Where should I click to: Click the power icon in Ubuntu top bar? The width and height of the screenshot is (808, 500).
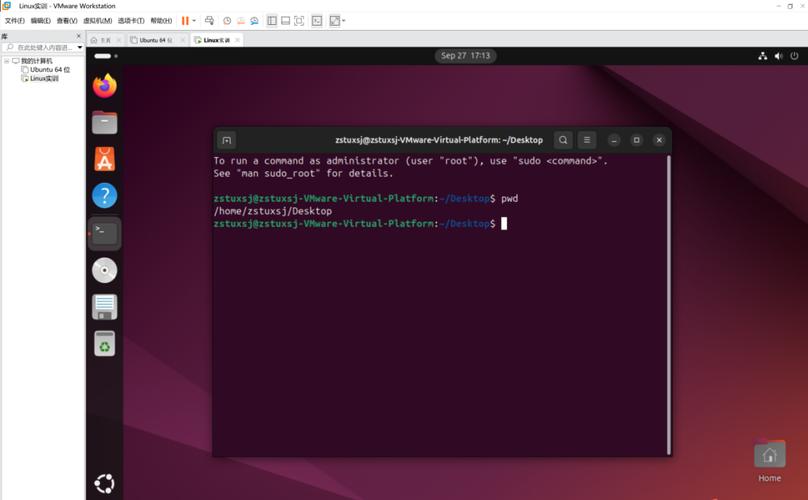(x=794, y=56)
